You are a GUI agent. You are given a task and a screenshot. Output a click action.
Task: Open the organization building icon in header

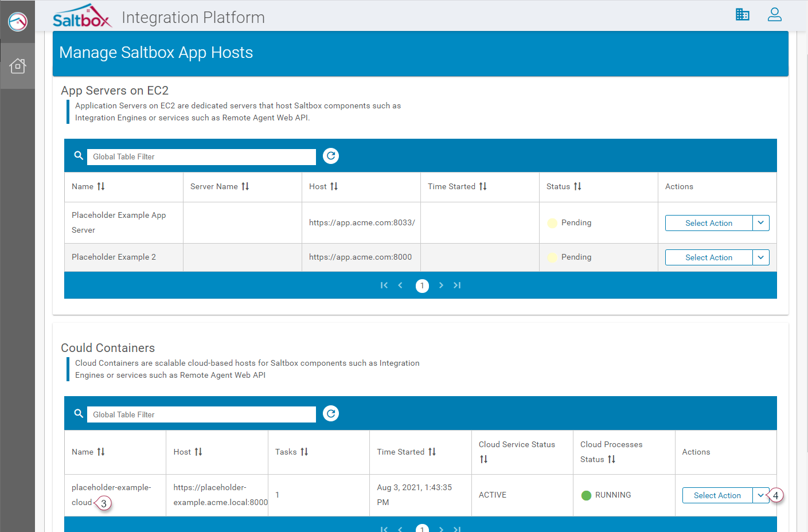(x=743, y=14)
